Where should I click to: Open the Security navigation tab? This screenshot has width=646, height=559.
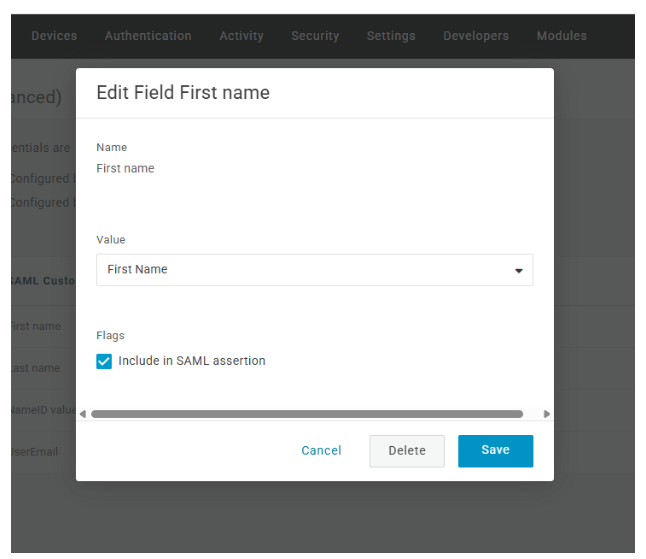315,36
